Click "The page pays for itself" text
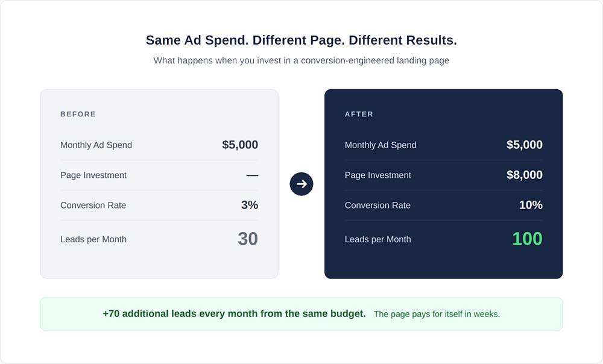The height and width of the screenshot is (364, 603). pyautogui.click(x=437, y=314)
